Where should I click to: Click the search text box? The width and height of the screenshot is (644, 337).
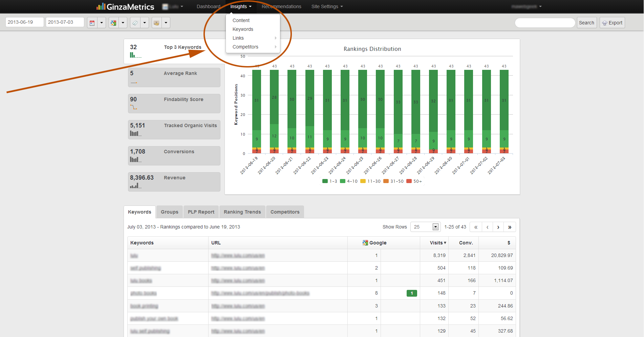point(545,23)
